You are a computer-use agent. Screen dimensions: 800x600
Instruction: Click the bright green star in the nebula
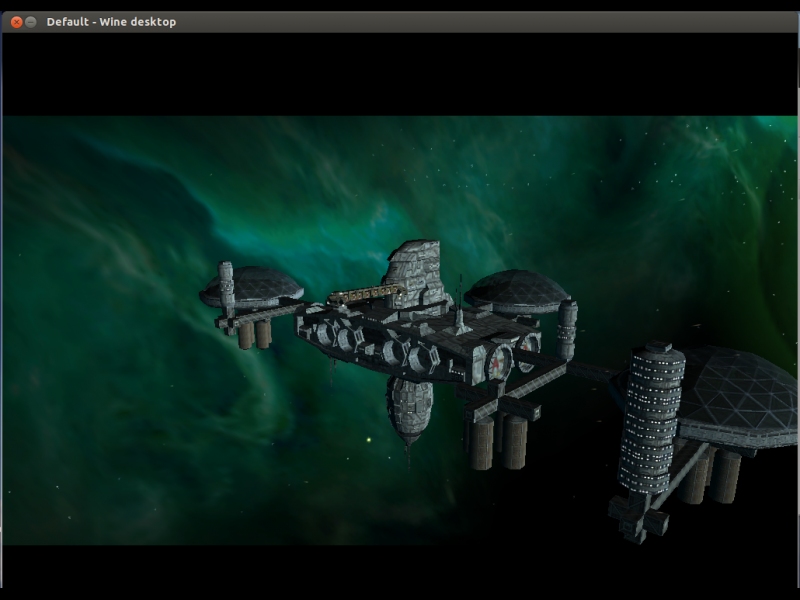[x=368, y=439]
